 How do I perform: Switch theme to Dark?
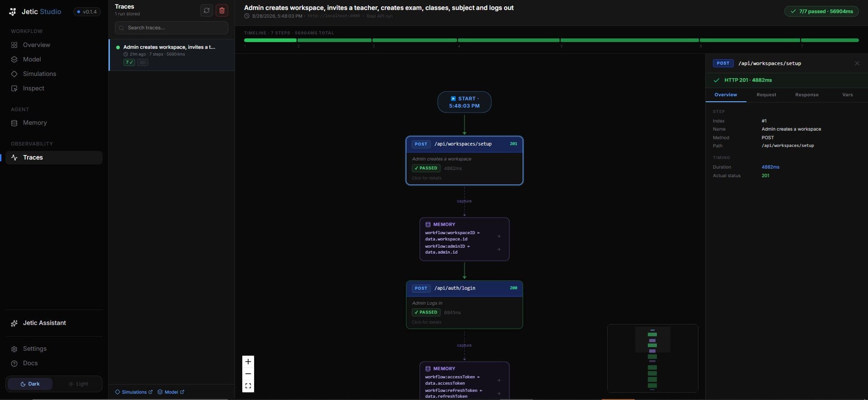[30, 384]
